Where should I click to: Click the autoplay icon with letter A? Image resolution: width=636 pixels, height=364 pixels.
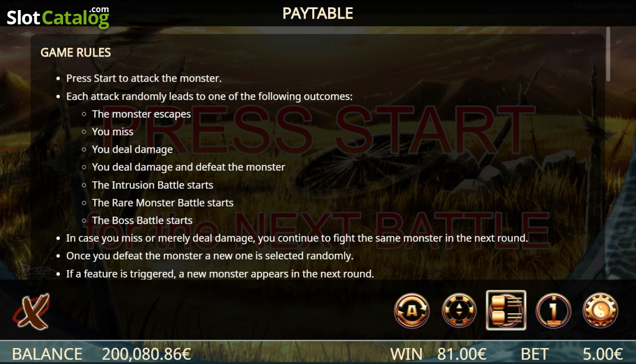pos(412,311)
